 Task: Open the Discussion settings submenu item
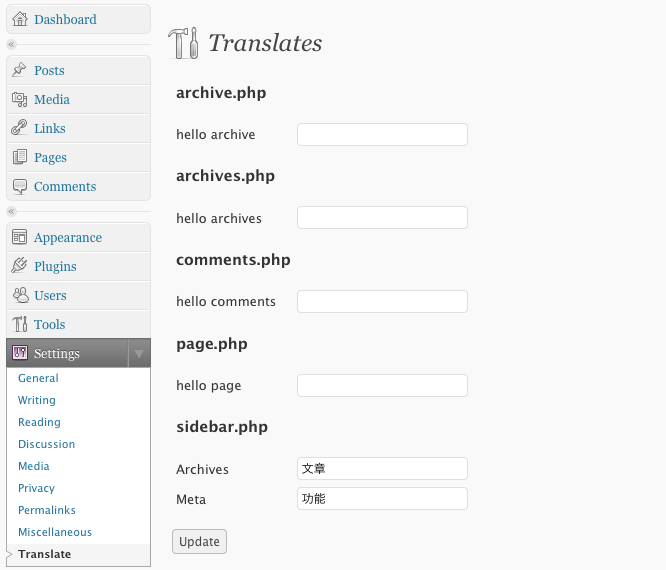pyautogui.click(x=46, y=444)
